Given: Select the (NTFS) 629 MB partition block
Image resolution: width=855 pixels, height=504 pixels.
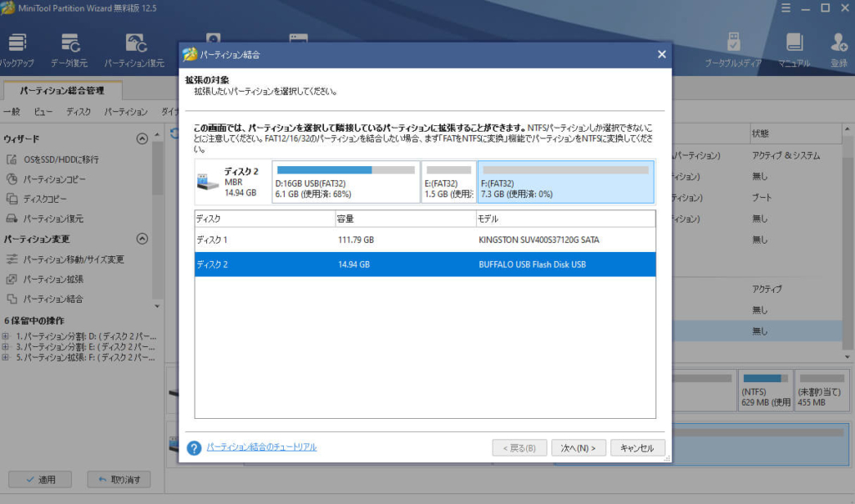Looking at the screenshot, I should (765, 391).
